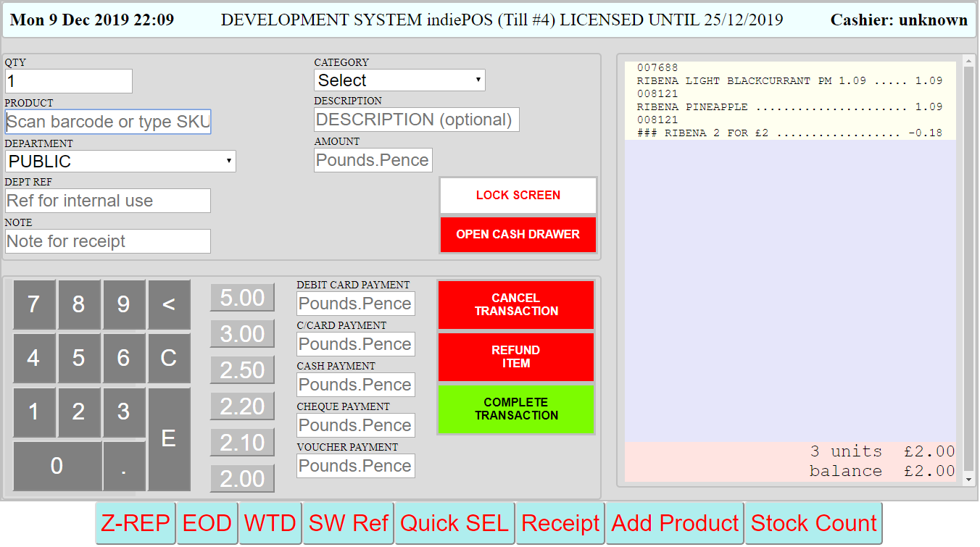The width and height of the screenshot is (980, 547).
Task: Open the SW Ref menu item
Action: click(x=349, y=523)
